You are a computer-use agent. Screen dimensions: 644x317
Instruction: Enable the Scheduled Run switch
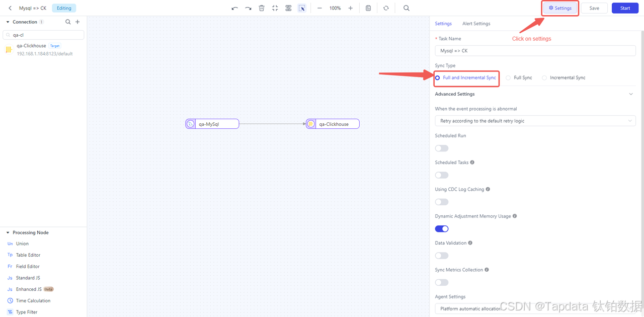(442, 148)
